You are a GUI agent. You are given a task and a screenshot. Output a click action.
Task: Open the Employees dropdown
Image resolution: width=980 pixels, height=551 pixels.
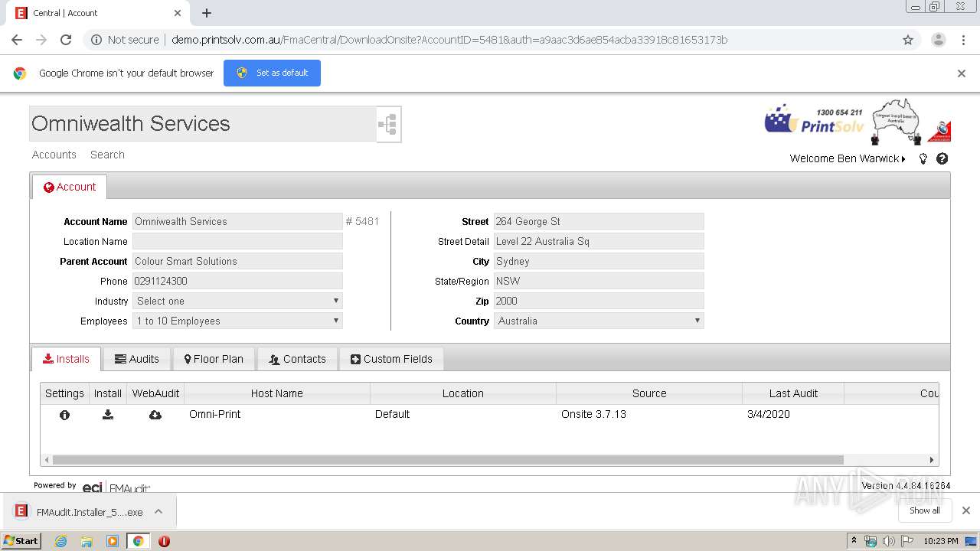click(237, 321)
